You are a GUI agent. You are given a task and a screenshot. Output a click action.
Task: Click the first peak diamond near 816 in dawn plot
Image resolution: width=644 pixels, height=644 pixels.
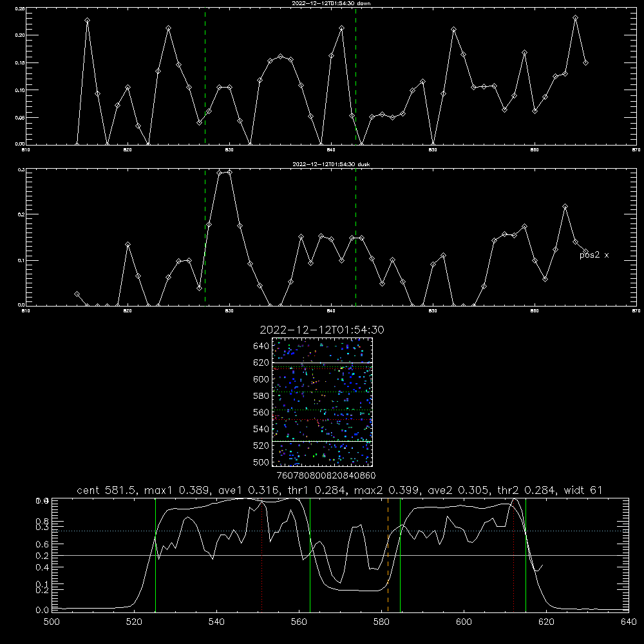coord(87,20)
